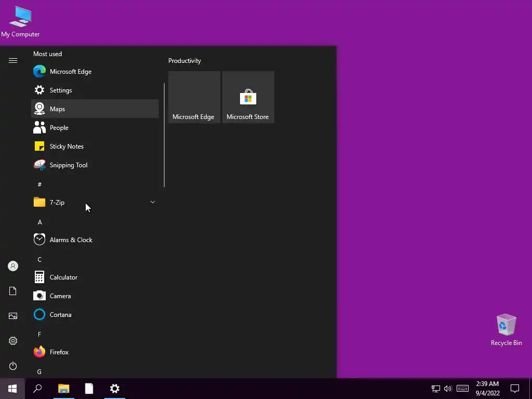Open the network icon in system tray
This screenshot has height=399, width=532.
click(436, 389)
